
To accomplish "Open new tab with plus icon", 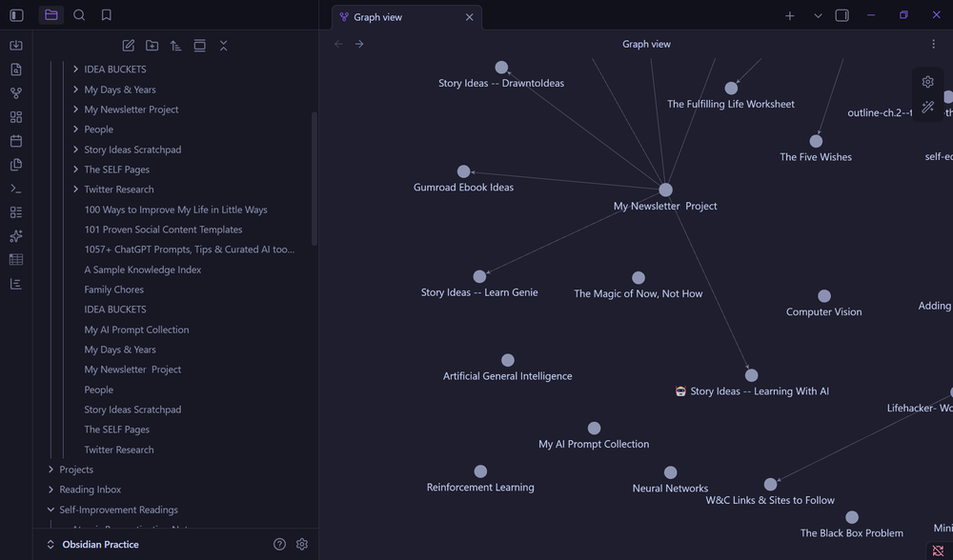I will [x=789, y=16].
